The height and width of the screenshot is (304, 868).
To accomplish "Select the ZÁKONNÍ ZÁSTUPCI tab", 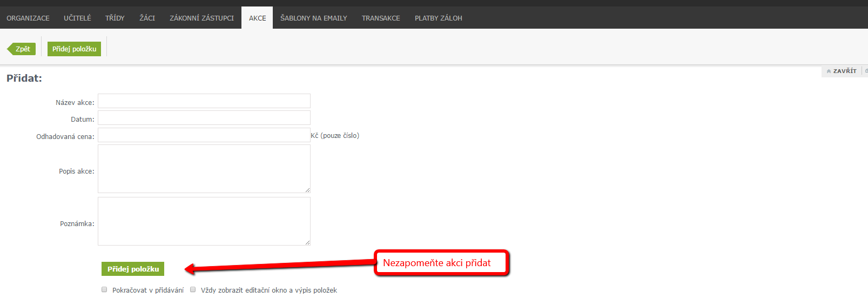I will 201,18.
